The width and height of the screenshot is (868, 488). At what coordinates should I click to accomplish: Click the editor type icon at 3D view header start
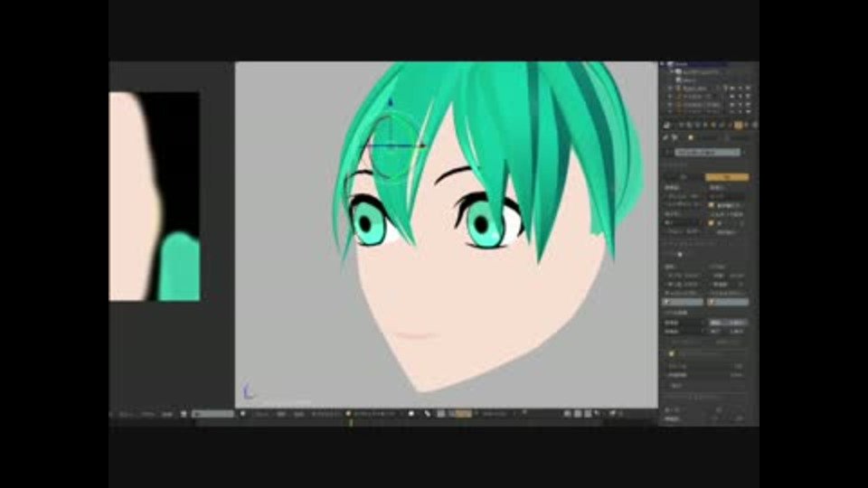click(242, 413)
